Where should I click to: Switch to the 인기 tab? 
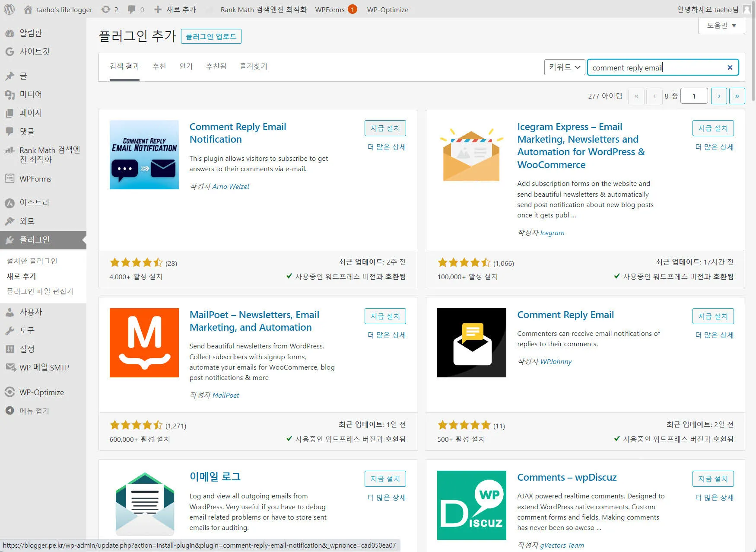186,66
